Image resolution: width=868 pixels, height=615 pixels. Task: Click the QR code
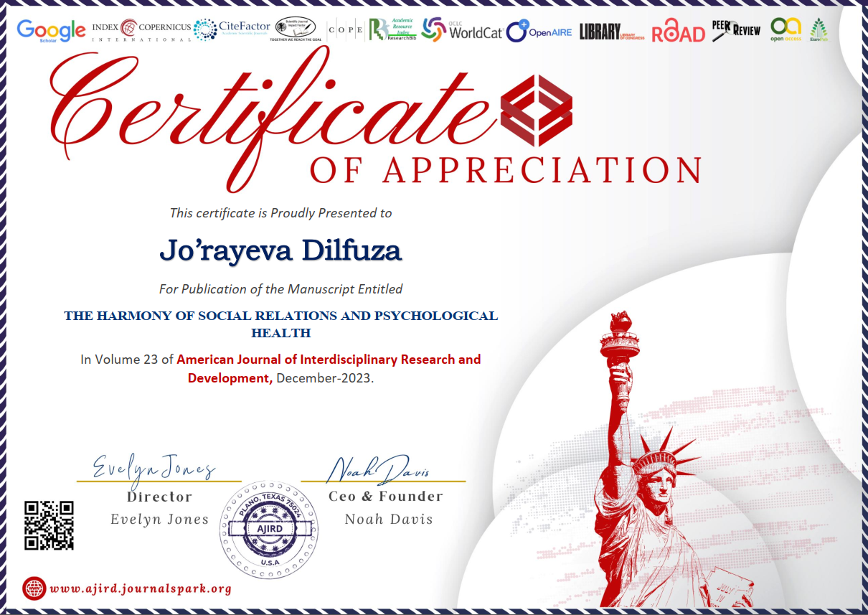point(49,525)
